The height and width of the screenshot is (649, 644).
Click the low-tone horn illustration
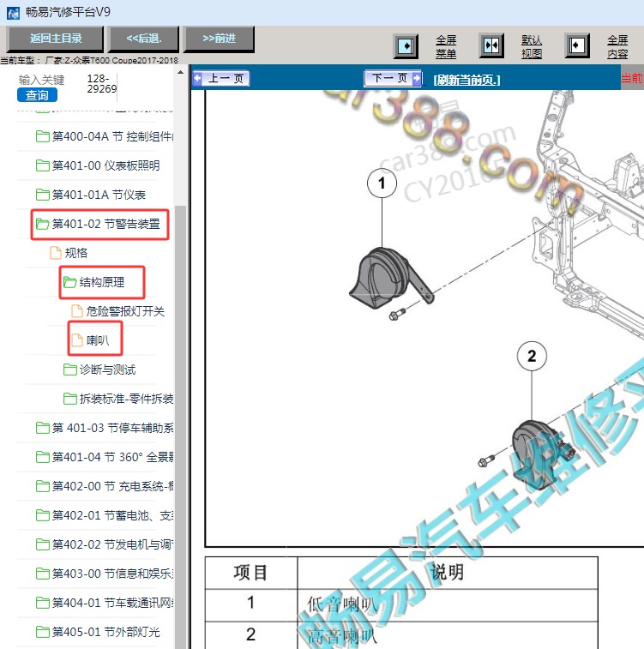391,278
